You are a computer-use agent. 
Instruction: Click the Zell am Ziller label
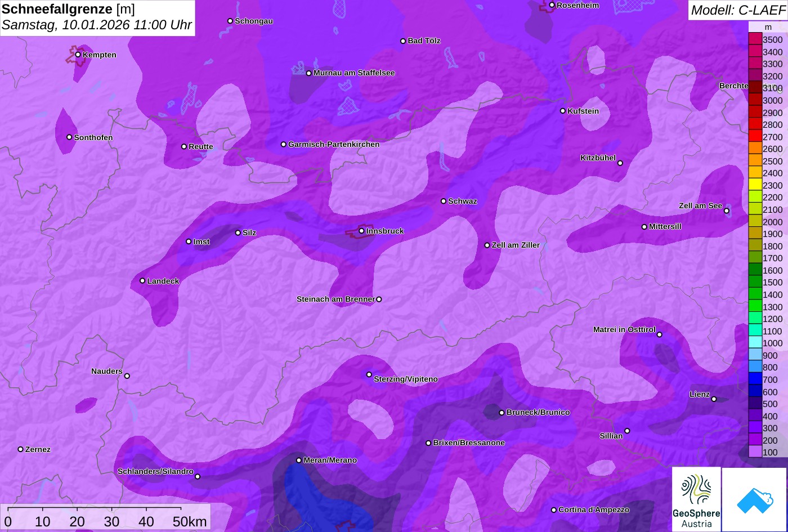click(x=516, y=245)
